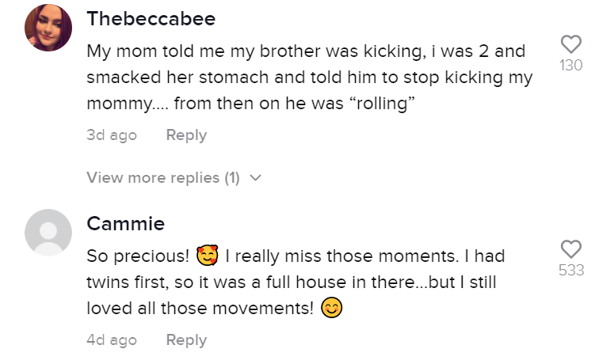Select Cammie's comment text beginning "So precious!"
Image resolution: width=614 pixels, height=364 pixels.
tap(293, 282)
